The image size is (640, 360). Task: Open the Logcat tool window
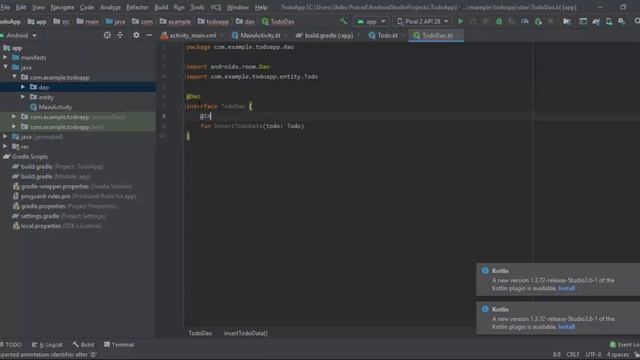tap(47, 344)
